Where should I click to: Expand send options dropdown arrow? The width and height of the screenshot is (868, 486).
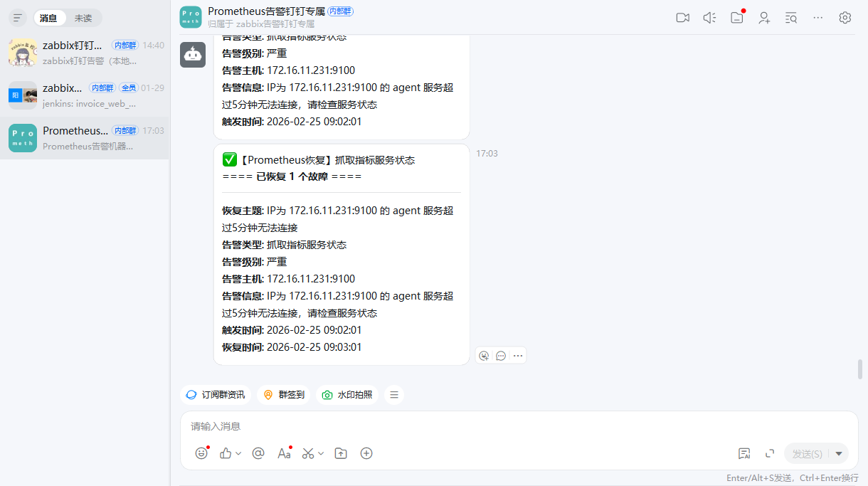point(840,453)
